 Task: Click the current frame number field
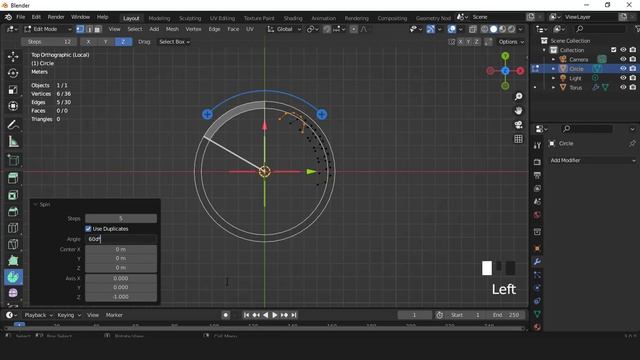(x=414, y=315)
